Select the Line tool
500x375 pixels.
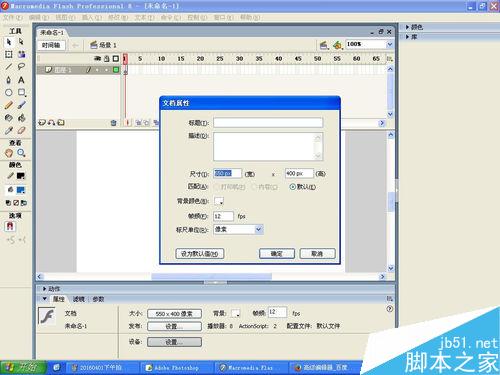click(x=9, y=67)
